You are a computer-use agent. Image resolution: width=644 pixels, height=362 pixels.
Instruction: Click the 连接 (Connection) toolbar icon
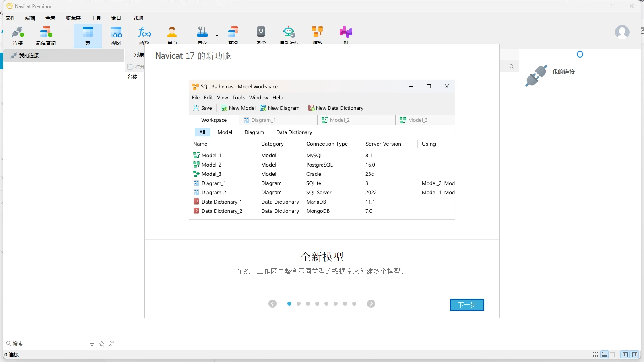(18, 36)
